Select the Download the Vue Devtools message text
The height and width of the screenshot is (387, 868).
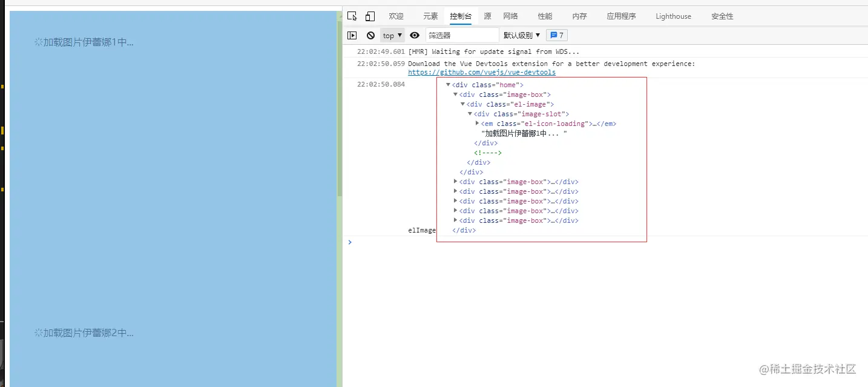[x=551, y=64]
